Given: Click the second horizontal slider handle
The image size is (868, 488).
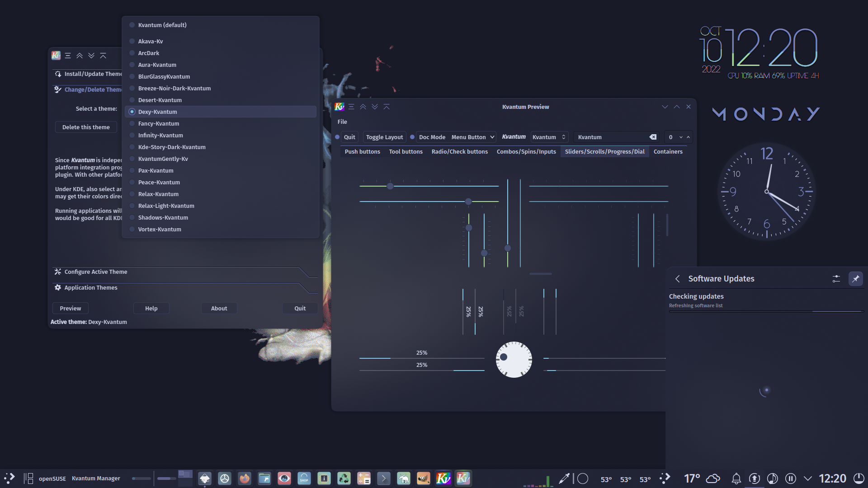Looking at the screenshot, I should pyautogui.click(x=468, y=202).
